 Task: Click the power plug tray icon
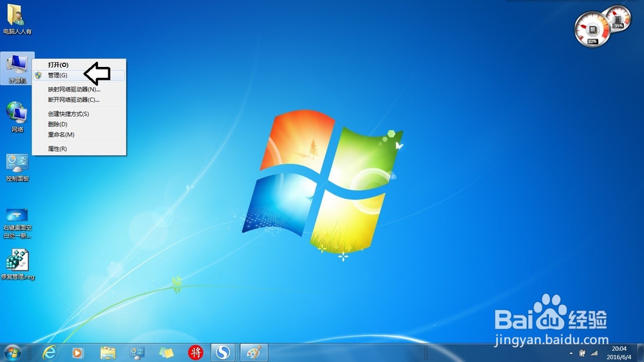coord(582,353)
